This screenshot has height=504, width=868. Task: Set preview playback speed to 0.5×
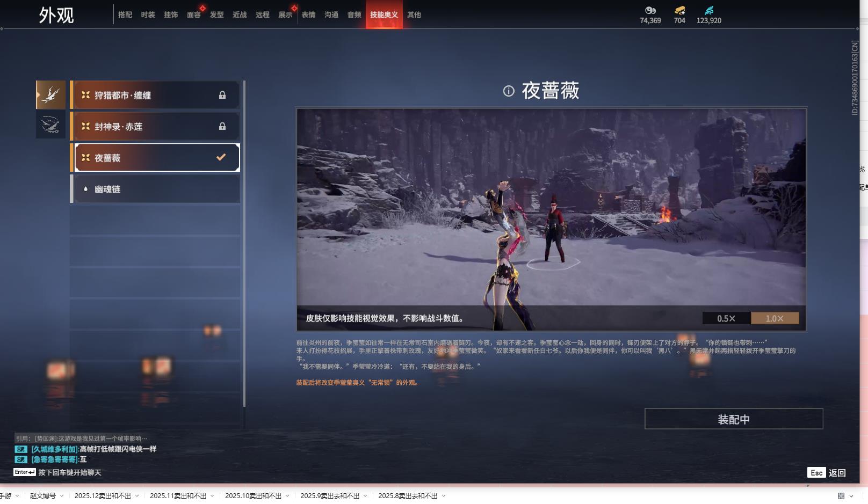click(x=726, y=318)
